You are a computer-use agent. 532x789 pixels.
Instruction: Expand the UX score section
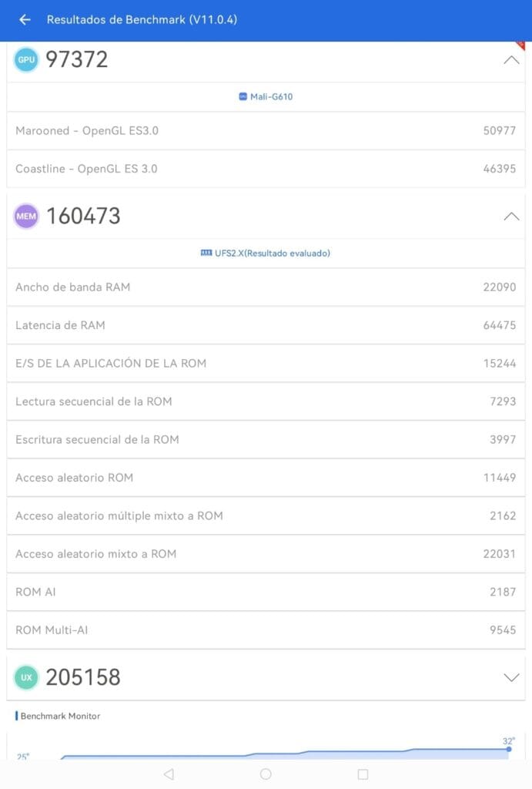tap(511, 678)
